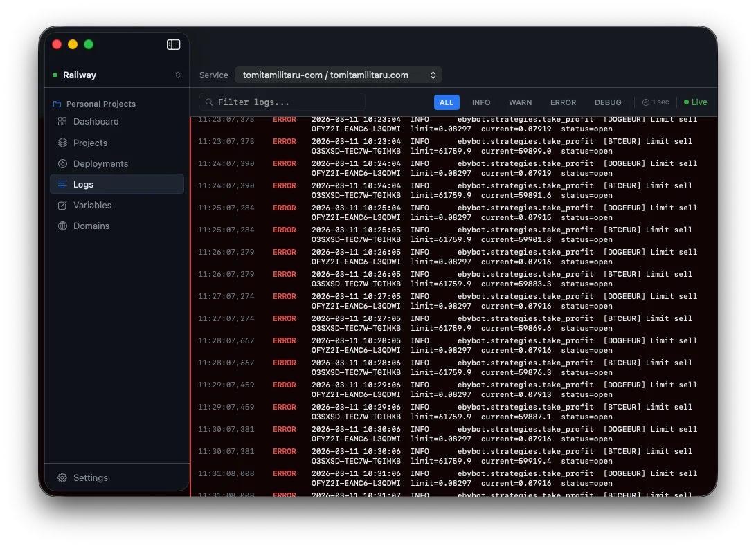Adjust the 1 sec refresh interval control

click(656, 102)
